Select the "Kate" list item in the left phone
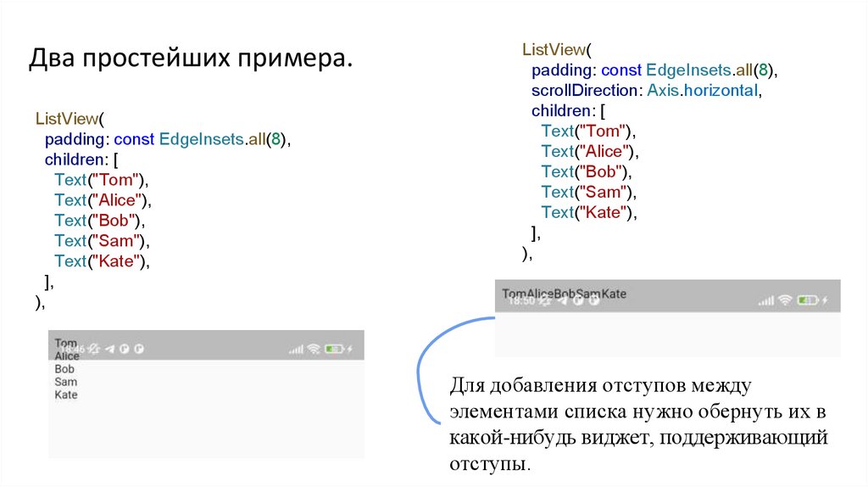Screen dimensions: 868x487 [x=66, y=395]
